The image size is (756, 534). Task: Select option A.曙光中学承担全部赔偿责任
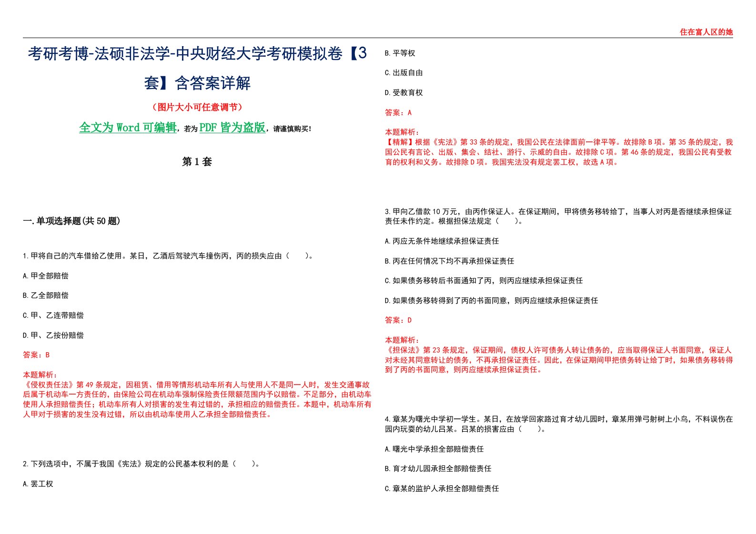pos(434,449)
